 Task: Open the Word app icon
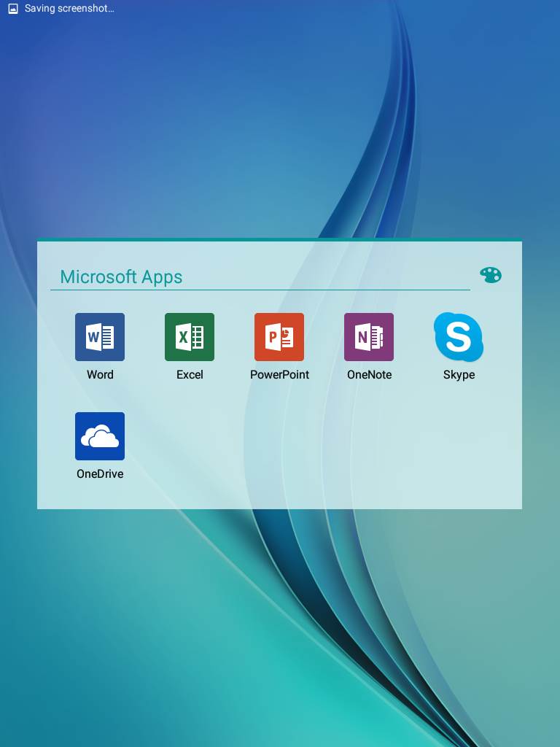[x=100, y=337]
